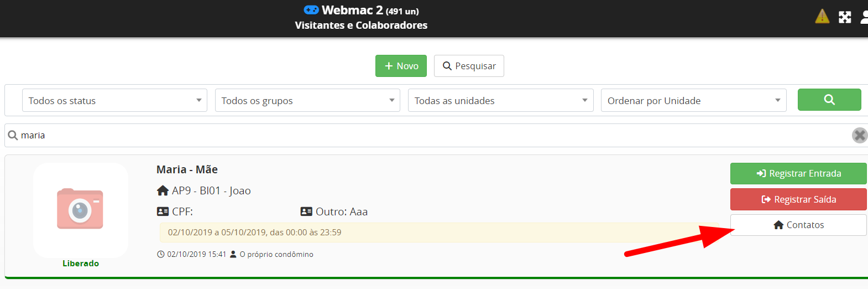Click the ID card icon next to CPF
868x289 pixels.
tap(163, 211)
